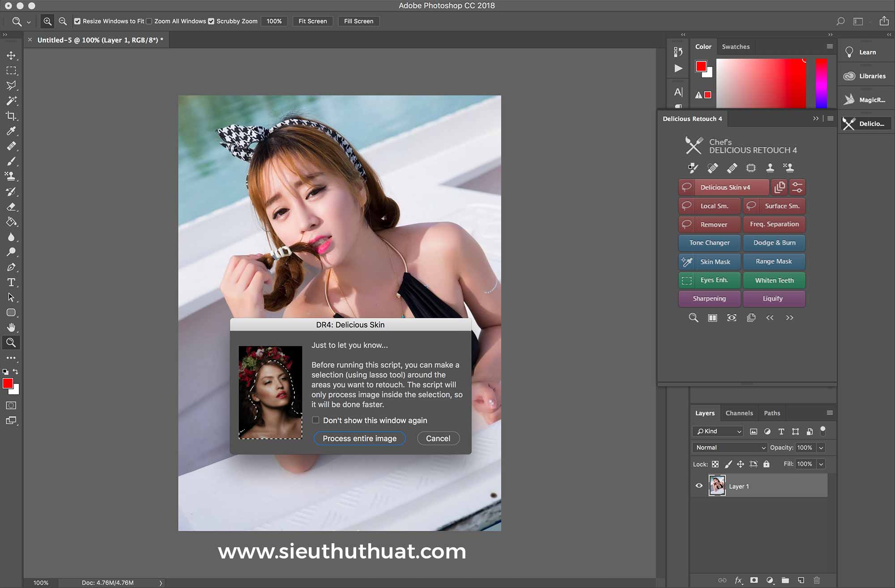Select the Path Selection tool
Screen dimensions: 895x588
pyautogui.click(x=11, y=297)
